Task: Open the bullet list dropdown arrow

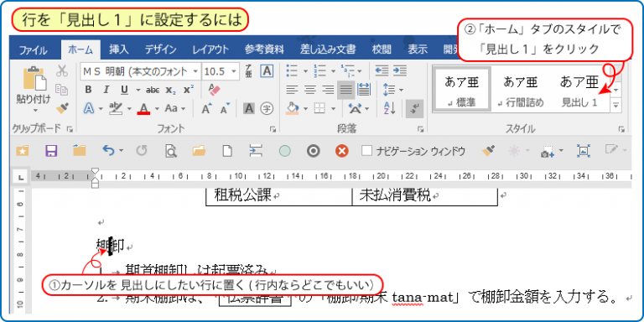Action: click(x=306, y=71)
